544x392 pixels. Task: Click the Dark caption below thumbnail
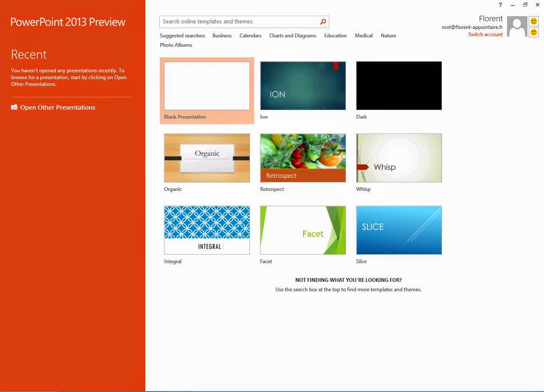362,117
